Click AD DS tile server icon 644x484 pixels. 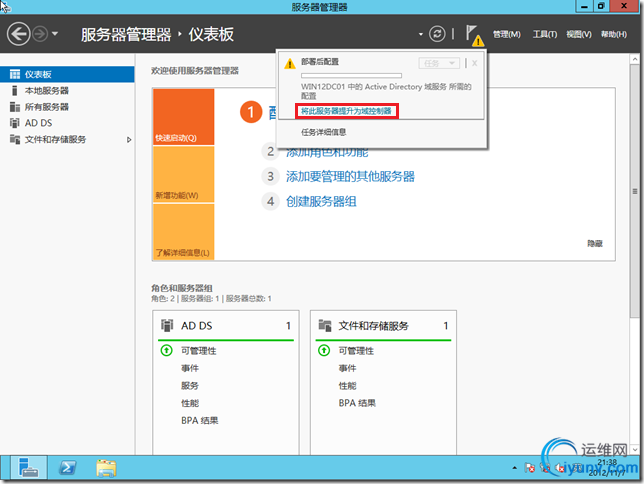coord(167,325)
